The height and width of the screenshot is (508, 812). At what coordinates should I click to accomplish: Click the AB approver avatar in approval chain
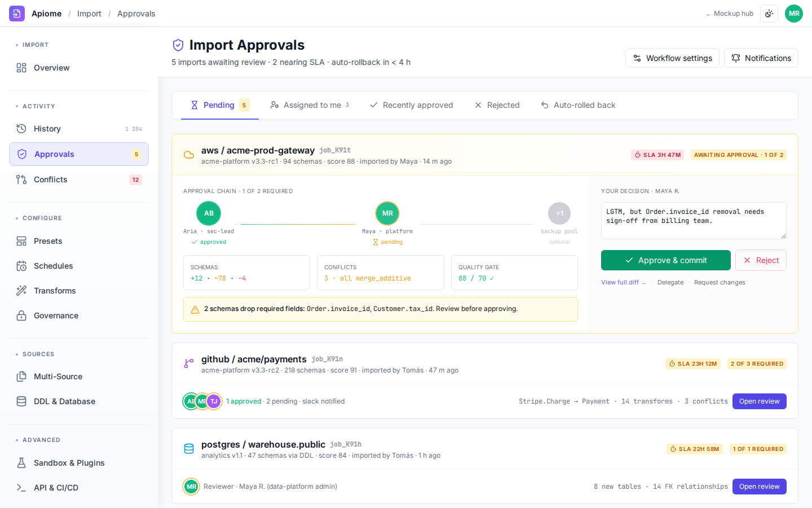tap(209, 213)
